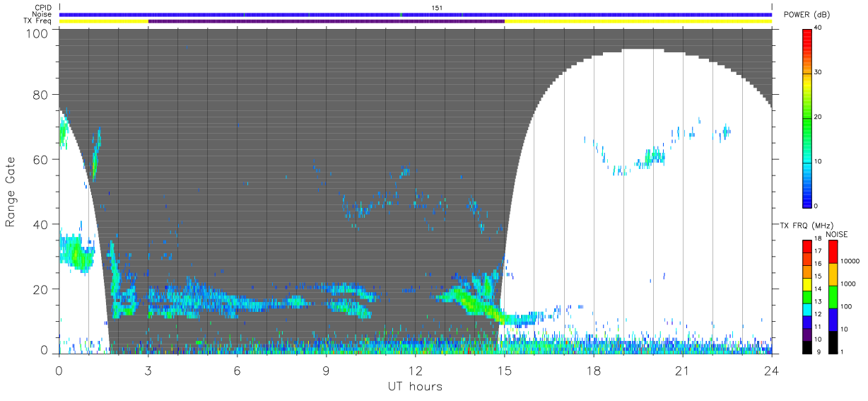Click the "NOISE" legend title
Screen dimensions: 868x401
tap(837, 234)
